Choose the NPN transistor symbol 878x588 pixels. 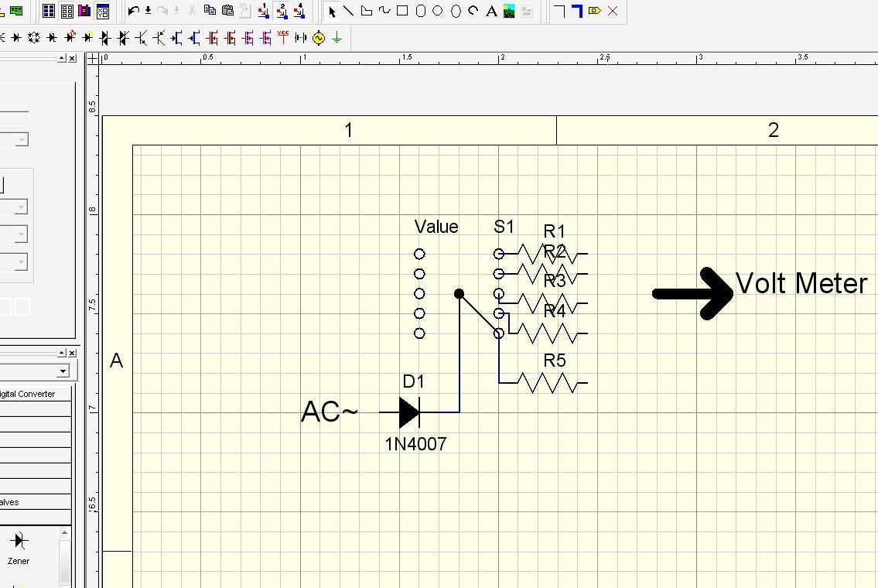pyautogui.click(x=141, y=37)
